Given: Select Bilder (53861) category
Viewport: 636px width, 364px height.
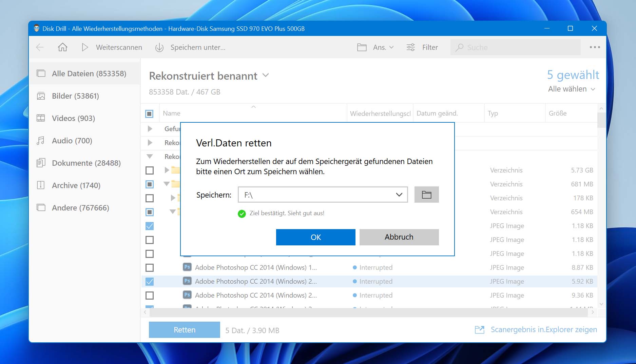Looking at the screenshot, I should (84, 96).
